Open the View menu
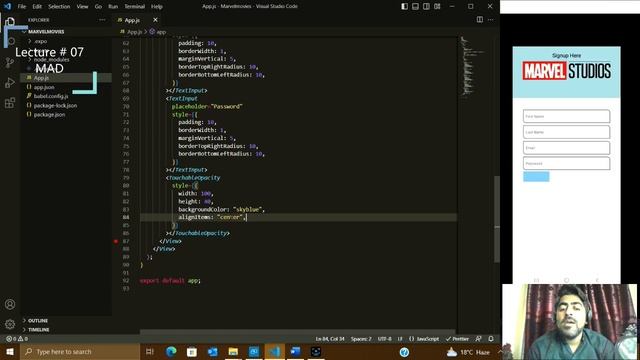This screenshot has height=360, width=640. [x=82, y=7]
